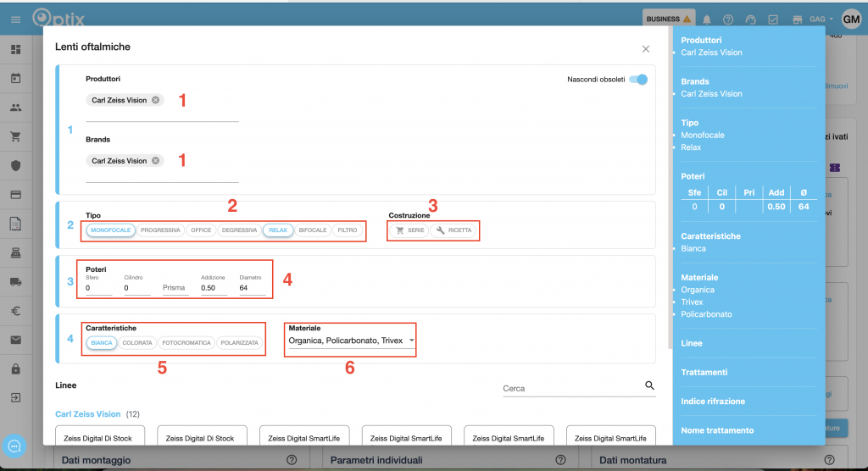The width and height of the screenshot is (868, 471).
Task: Click the search magnifier next to Cerca
Action: [650, 385]
